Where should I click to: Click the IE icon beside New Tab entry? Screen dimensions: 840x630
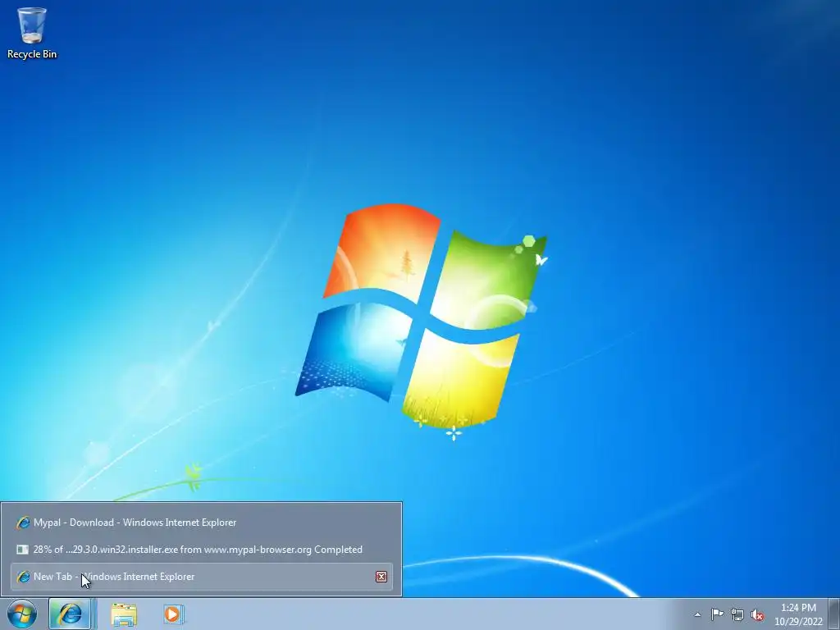[x=22, y=577]
